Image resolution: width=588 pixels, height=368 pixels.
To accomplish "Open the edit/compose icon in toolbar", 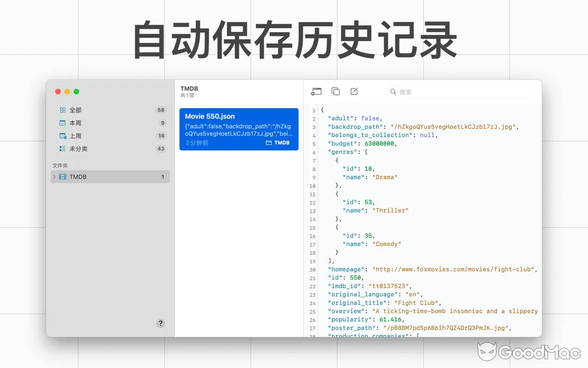I will click(354, 92).
